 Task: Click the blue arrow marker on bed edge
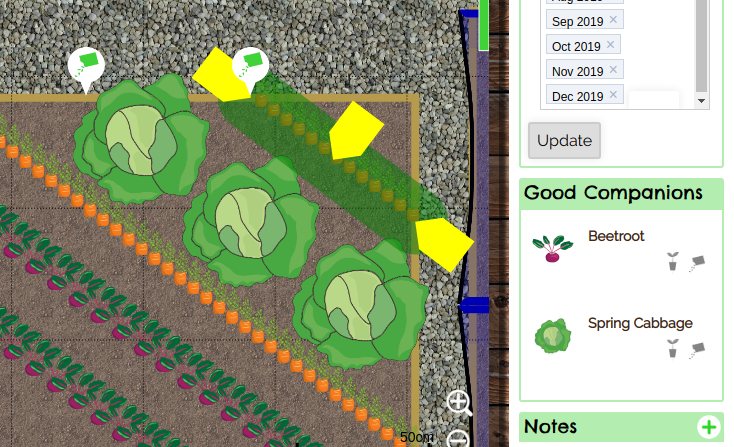click(474, 306)
